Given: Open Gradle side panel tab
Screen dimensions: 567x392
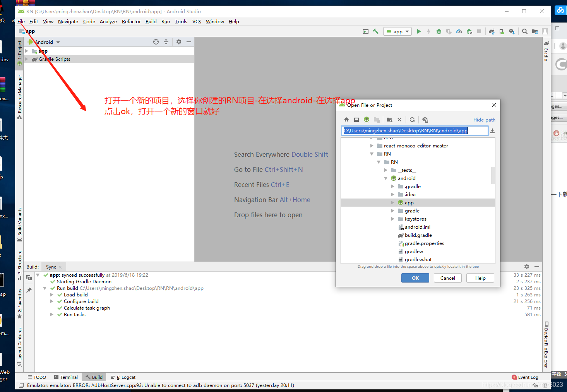Looking at the screenshot, I should point(546,51).
